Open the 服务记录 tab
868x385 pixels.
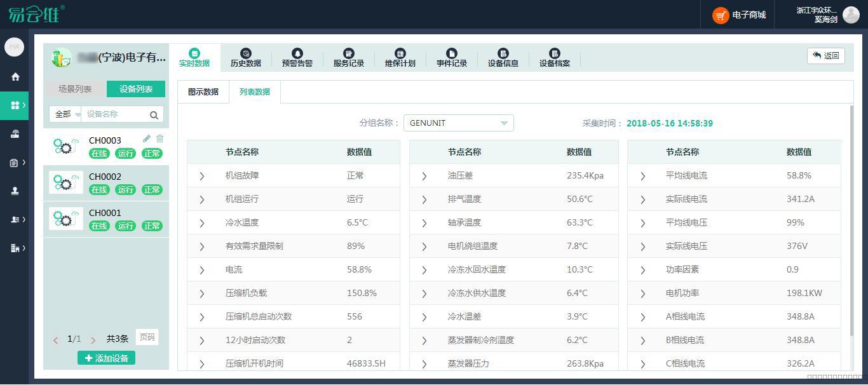[349, 57]
